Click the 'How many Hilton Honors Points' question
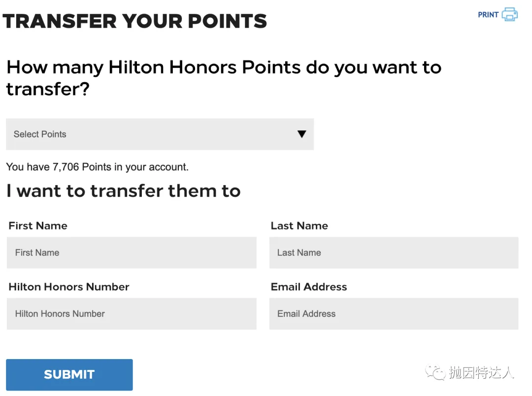This screenshot has width=532, height=396. [x=224, y=78]
